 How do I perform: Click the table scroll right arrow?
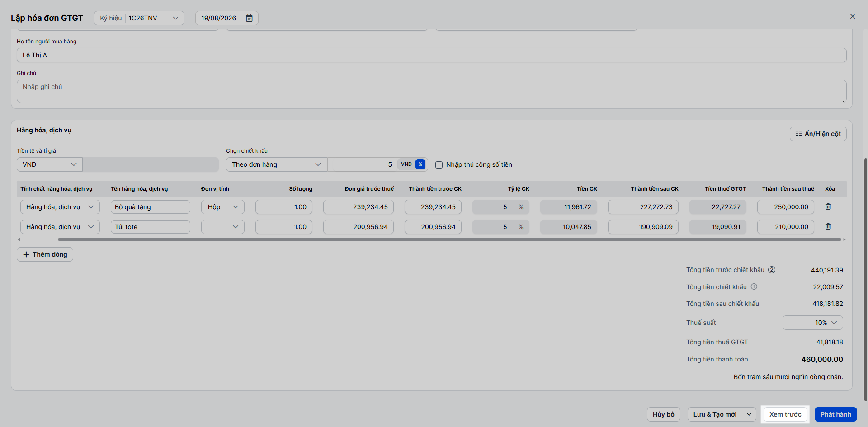tap(844, 239)
